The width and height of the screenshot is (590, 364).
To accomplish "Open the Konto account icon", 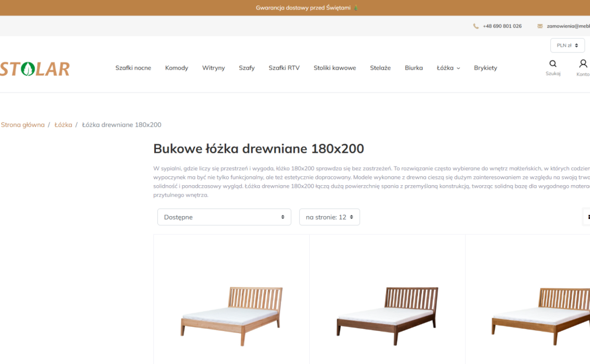I will coord(583,63).
